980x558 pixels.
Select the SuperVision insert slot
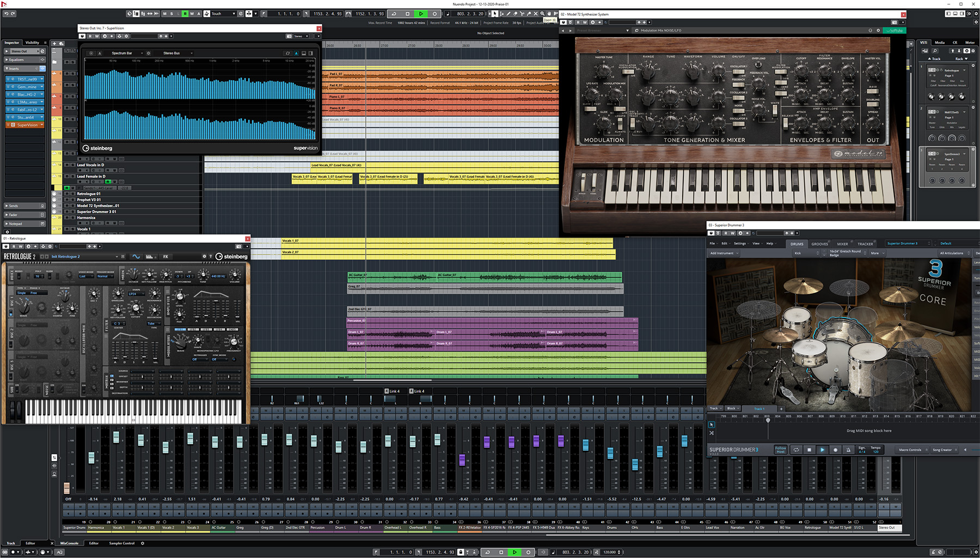(x=25, y=125)
